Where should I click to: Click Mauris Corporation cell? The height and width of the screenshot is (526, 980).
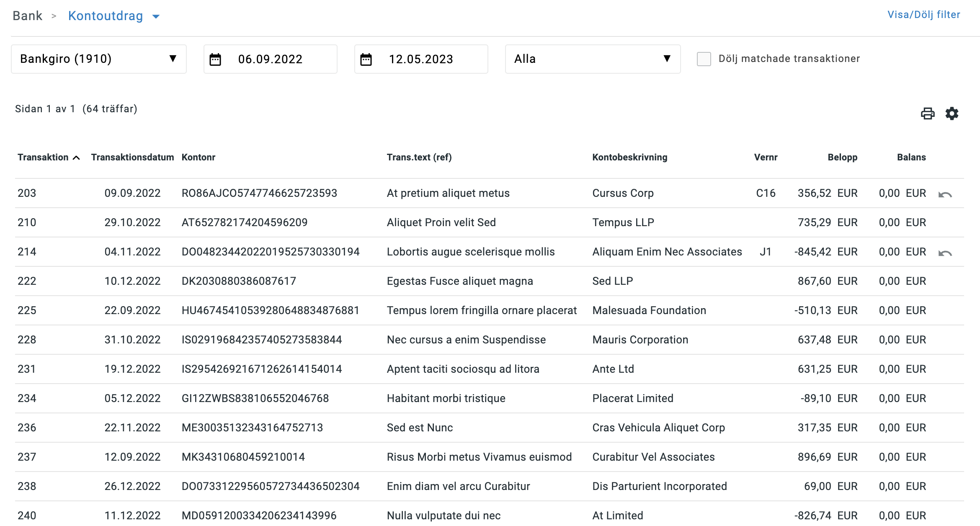(x=640, y=340)
